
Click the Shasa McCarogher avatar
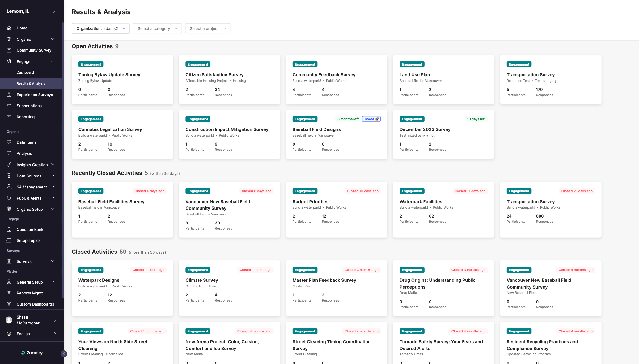pos(9,320)
